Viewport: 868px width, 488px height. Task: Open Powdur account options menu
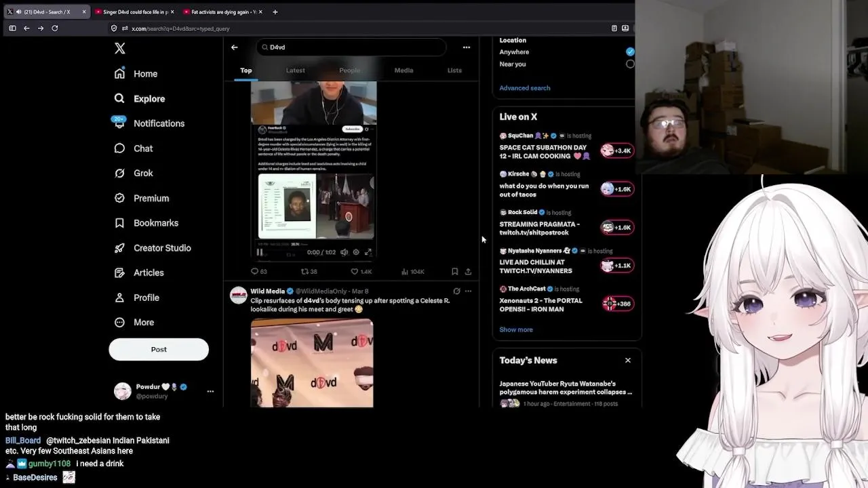pyautogui.click(x=210, y=391)
